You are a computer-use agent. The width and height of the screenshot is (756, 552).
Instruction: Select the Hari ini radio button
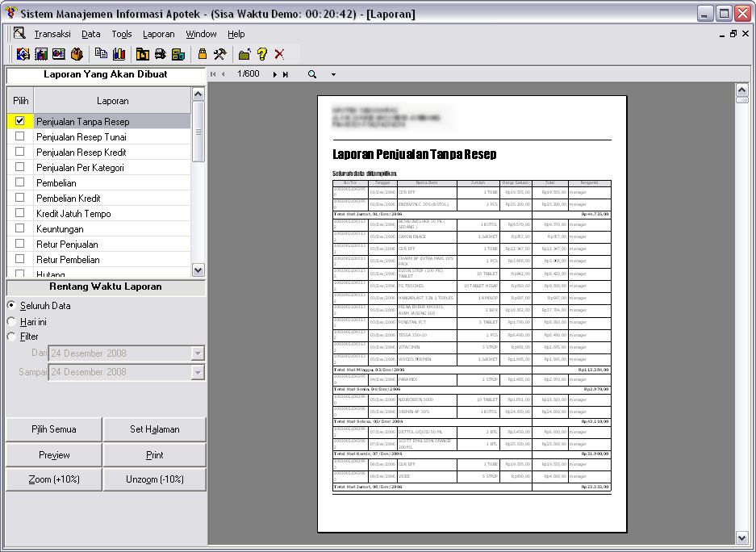tap(11, 321)
